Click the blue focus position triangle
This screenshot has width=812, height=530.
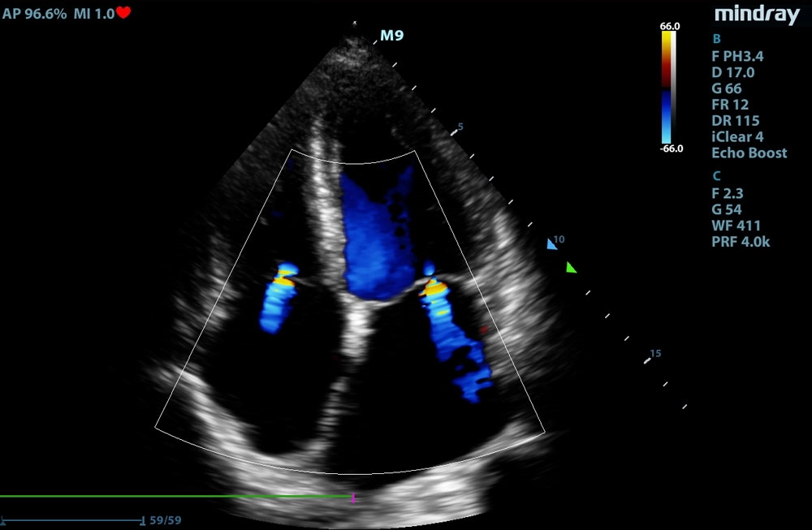(552, 243)
